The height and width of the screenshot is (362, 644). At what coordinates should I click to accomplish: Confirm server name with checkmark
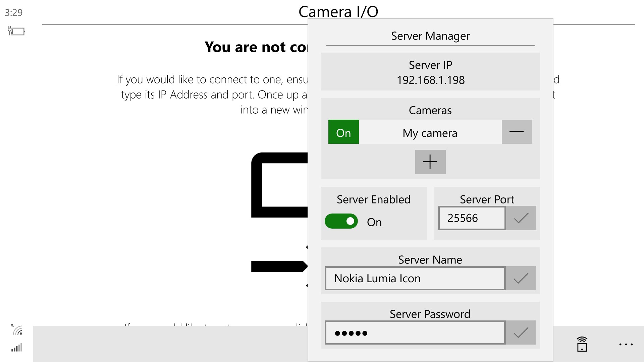pos(521,278)
